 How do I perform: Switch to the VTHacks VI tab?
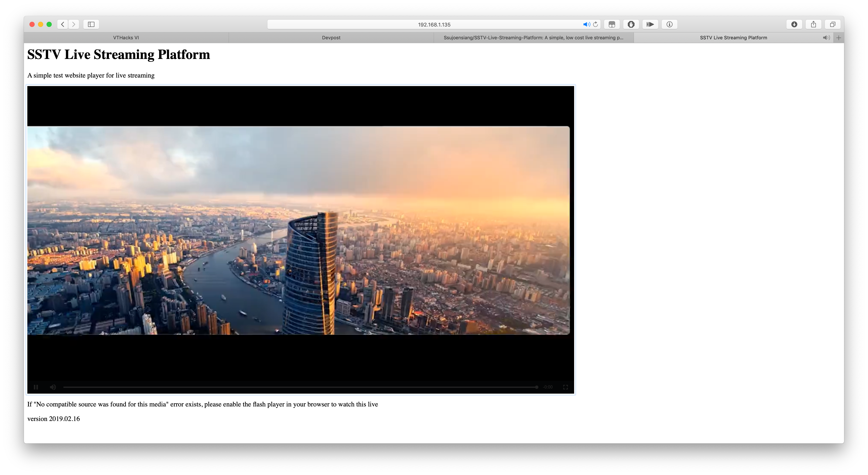coord(126,38)
